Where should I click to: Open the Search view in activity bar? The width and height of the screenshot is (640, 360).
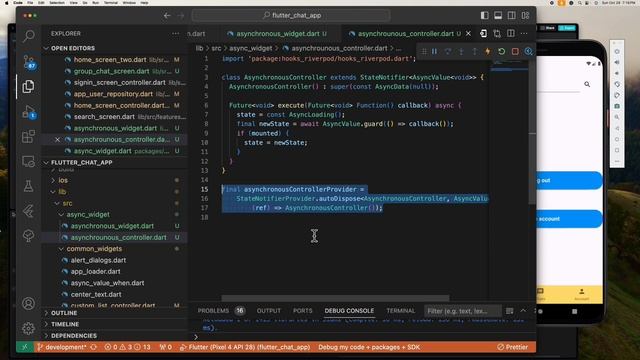(x=28, y=36)
